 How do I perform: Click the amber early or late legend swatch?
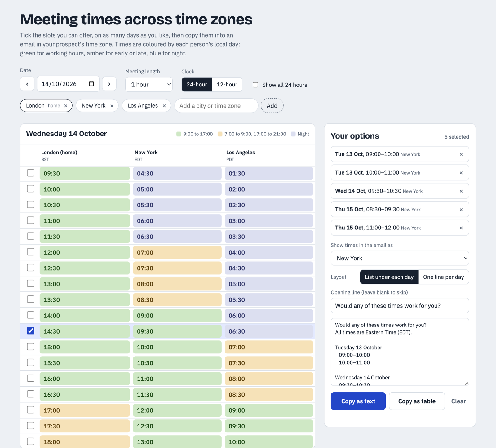point(220,134)
